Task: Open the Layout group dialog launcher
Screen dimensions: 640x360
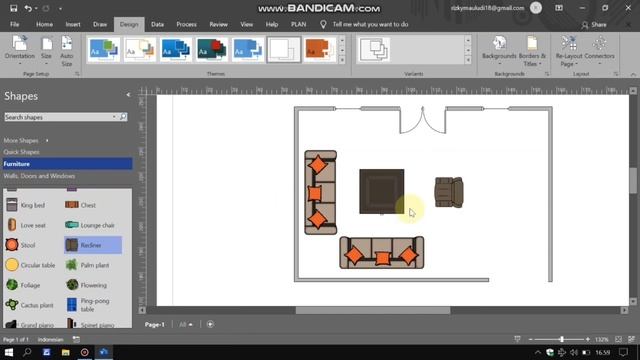Action: pyautogui.click(x=616, y=74)
